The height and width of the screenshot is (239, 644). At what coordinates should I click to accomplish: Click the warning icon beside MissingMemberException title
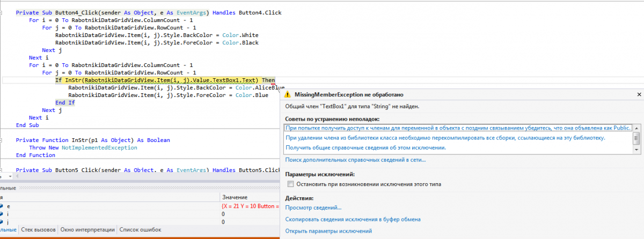(x=288, y=94)
